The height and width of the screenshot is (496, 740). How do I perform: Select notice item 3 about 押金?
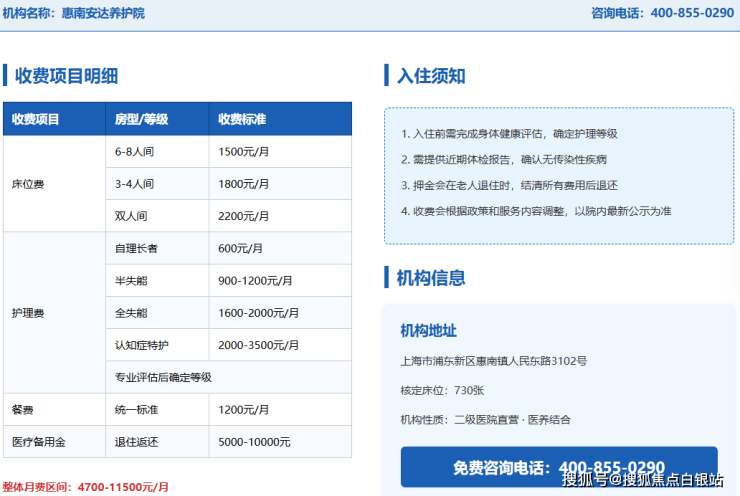coord(509,185)
